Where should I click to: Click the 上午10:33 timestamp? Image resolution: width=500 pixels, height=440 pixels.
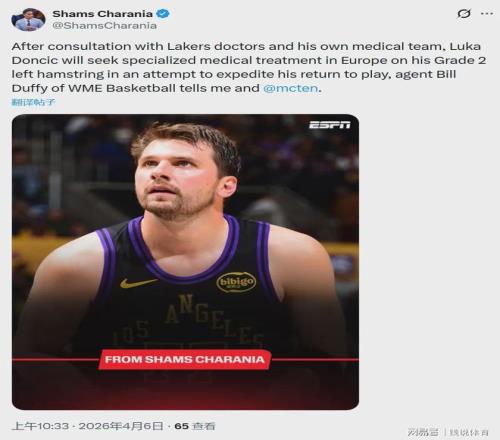pos(40,426)
